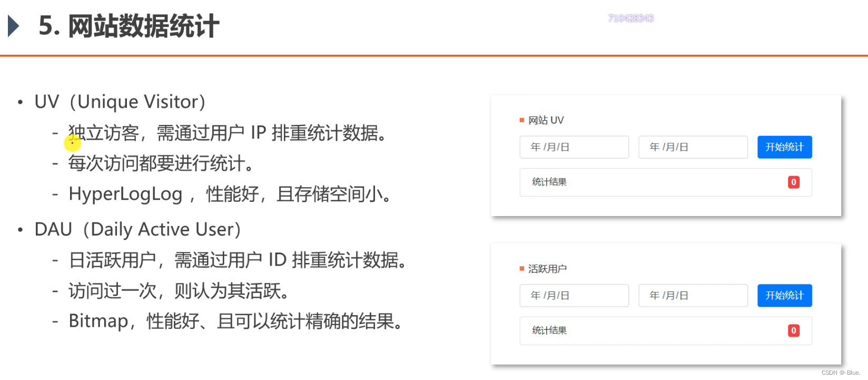Click the 网站 UV 统计结果 row
This screenshot has height=380, width=868.
point(666,182)
